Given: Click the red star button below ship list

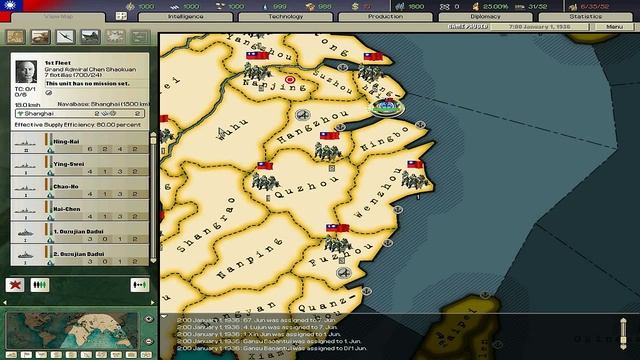Looking at the screenshot, I should click(15, 285).
